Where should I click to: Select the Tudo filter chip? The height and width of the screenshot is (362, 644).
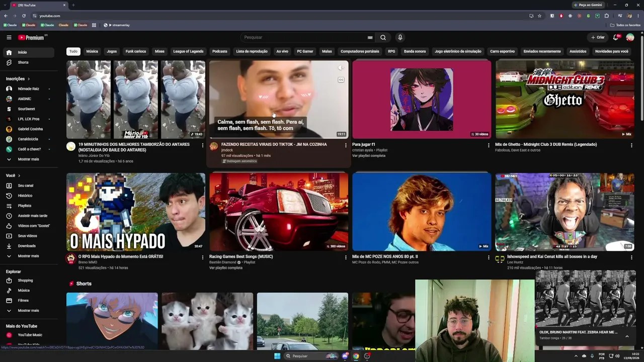coord(73,51)
